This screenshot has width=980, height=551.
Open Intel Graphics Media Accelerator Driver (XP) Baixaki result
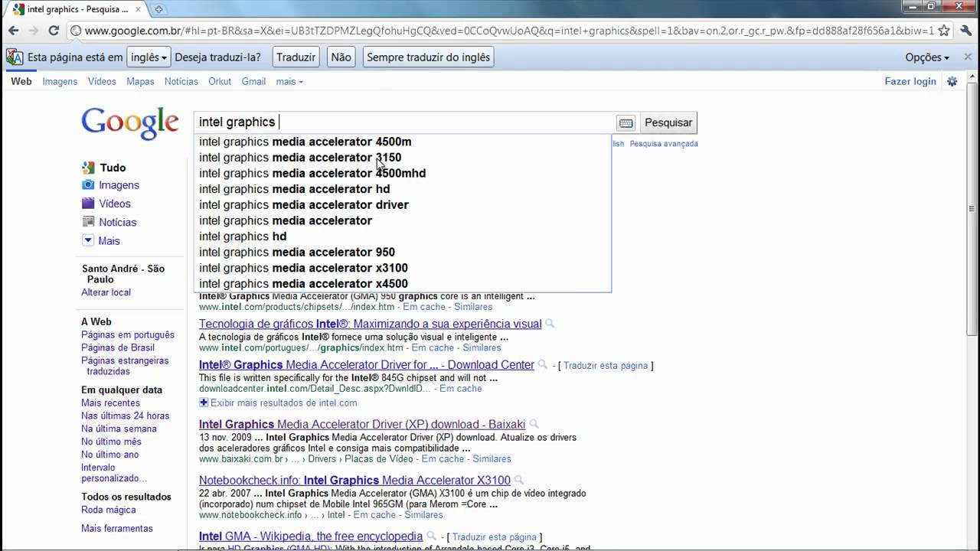click(x=362, y=424)
